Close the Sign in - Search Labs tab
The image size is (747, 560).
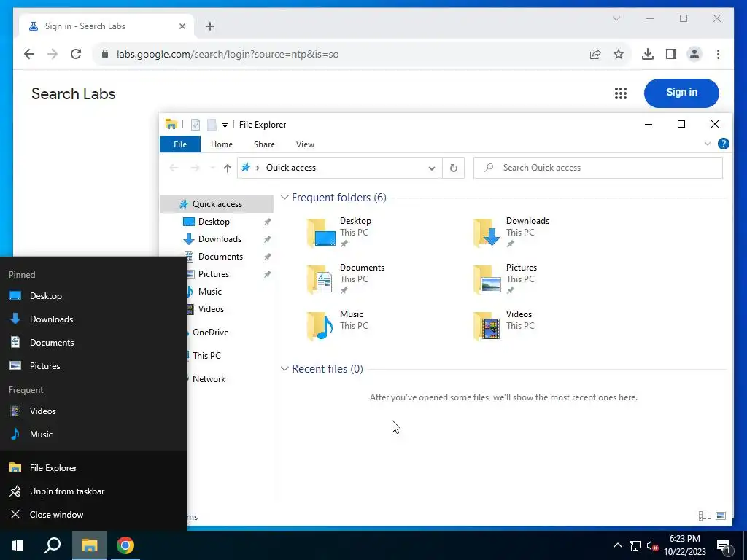click(182, 26)
